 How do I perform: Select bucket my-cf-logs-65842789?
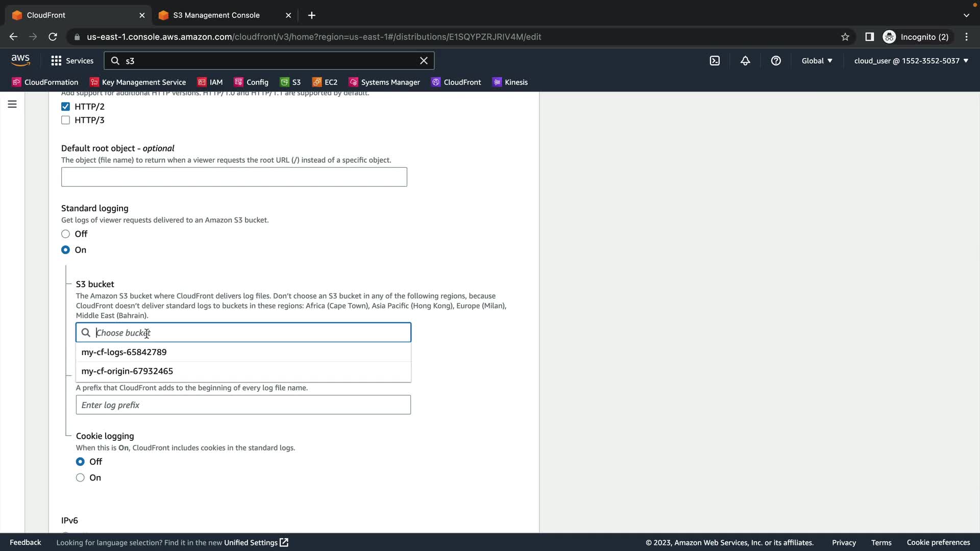(124, 352)
